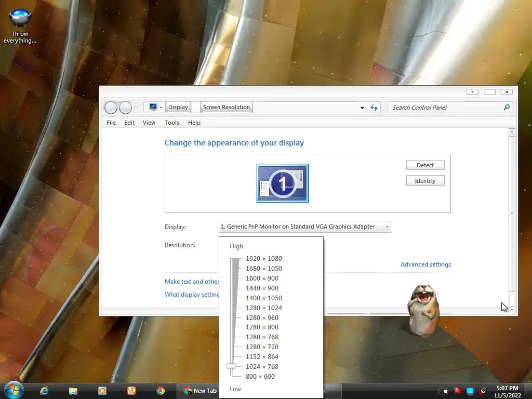The width and height of the screenshot is (532, 399).
Task: Click the search magnifier icon
Action: pos(507,107)
